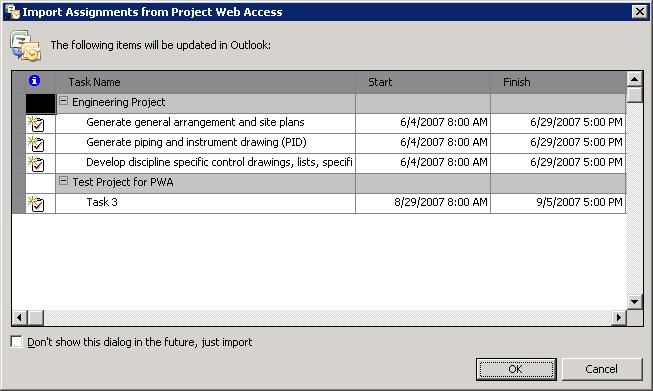The height and width of the screenshot is (391, 653).
Task: Enable Don't show this dialog in future checkbox
Action: point(16,342)
